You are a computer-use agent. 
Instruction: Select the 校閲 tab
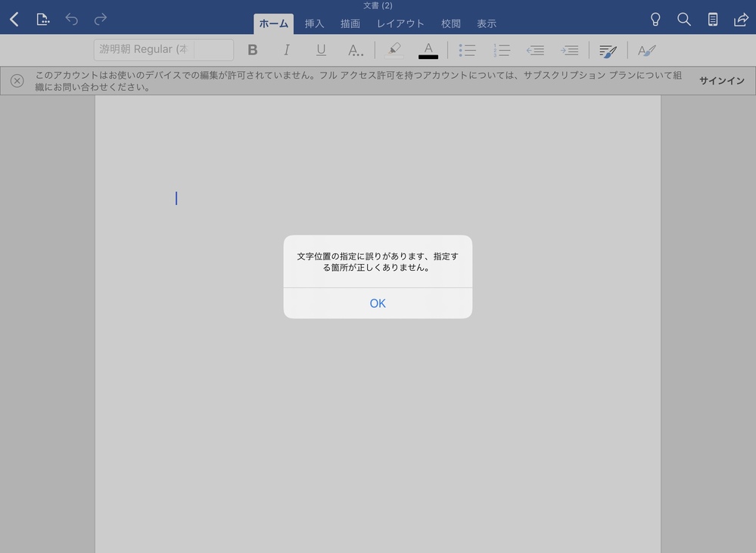[451, 23]
